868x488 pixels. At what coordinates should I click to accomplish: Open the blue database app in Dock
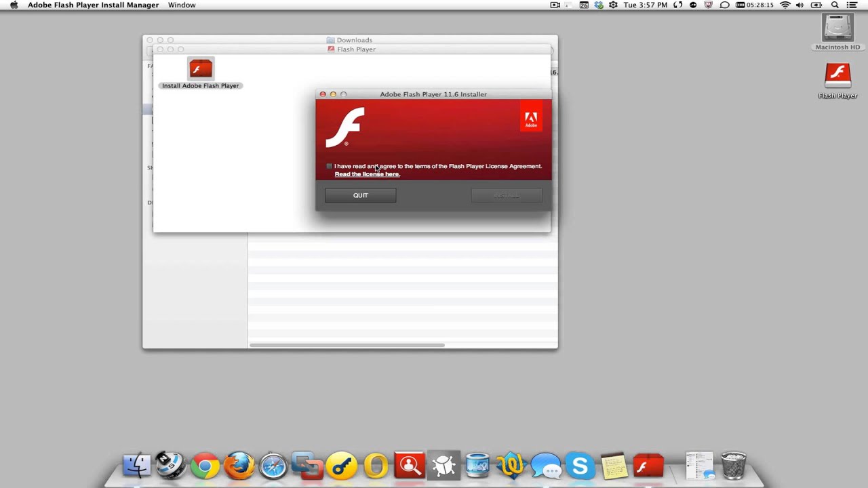click(x=477, y=466)
